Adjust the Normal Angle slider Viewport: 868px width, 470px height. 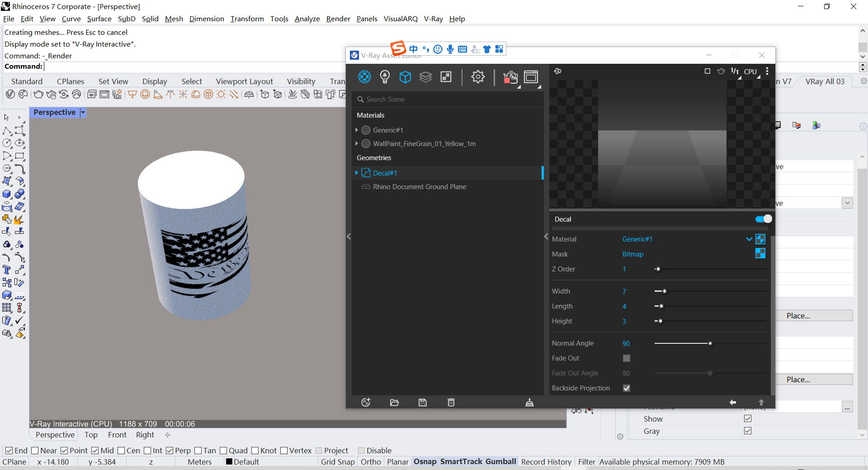pos(710,343)
